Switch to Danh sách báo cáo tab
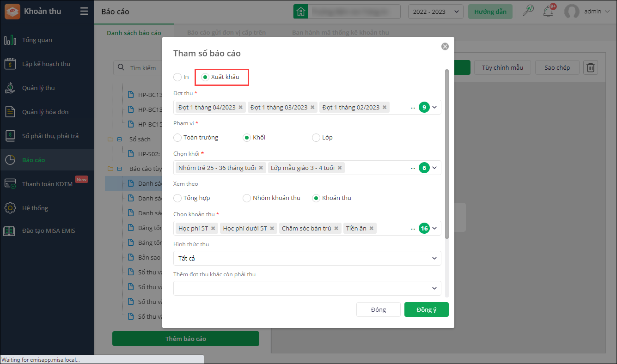 (x=134, y=33)
